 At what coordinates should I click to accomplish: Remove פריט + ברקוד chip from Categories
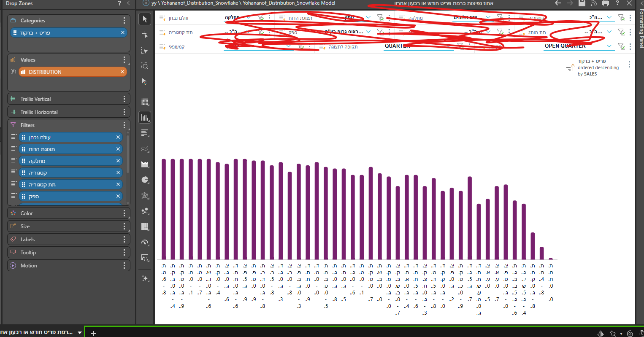coord(123,32)
